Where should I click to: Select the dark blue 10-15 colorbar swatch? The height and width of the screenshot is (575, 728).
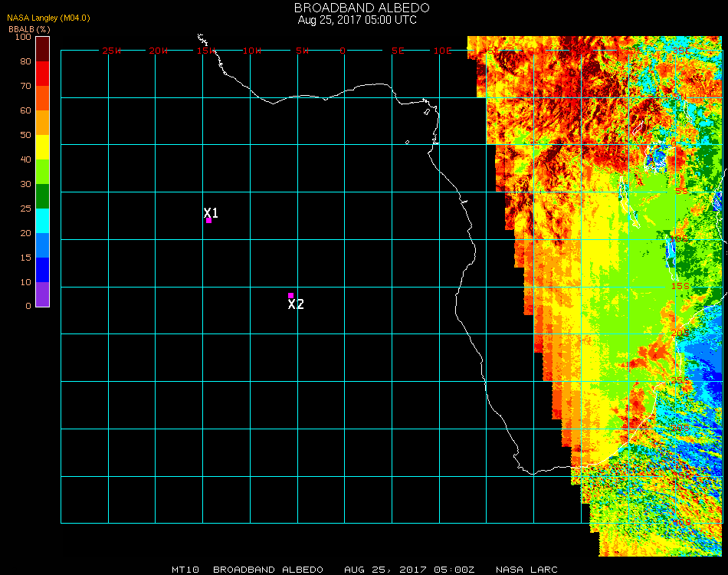pos(43,270)
